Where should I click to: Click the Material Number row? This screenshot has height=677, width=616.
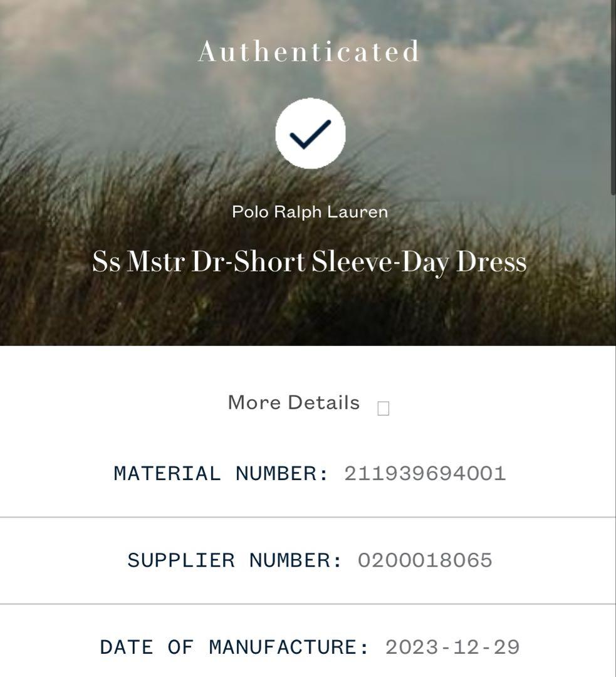tap(308, 474)
